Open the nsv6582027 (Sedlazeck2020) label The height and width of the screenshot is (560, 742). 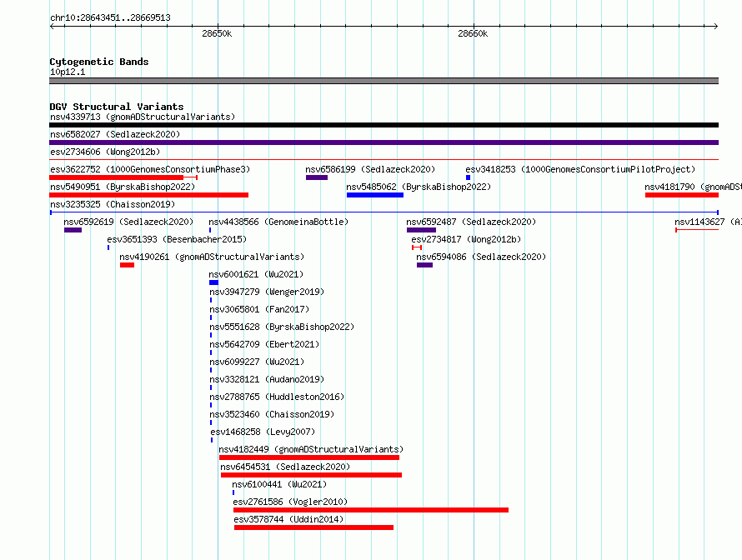(x=115, y=134)
